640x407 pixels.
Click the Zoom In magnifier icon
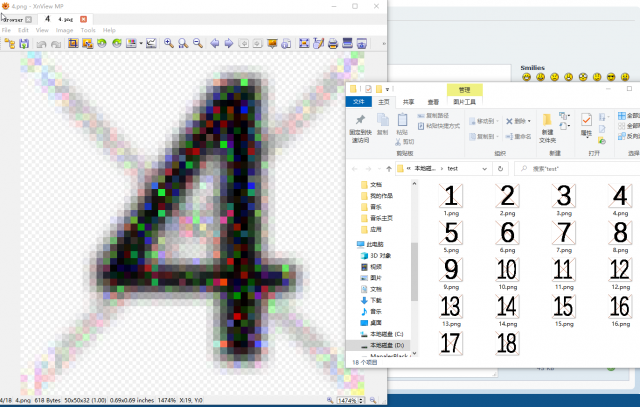[x=169, y=43]
